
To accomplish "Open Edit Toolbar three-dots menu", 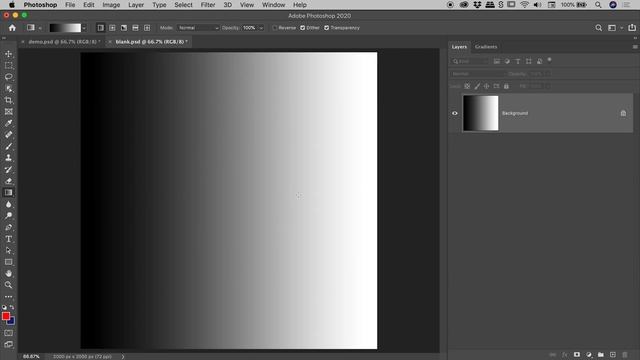I will click(x=9, y=297).
